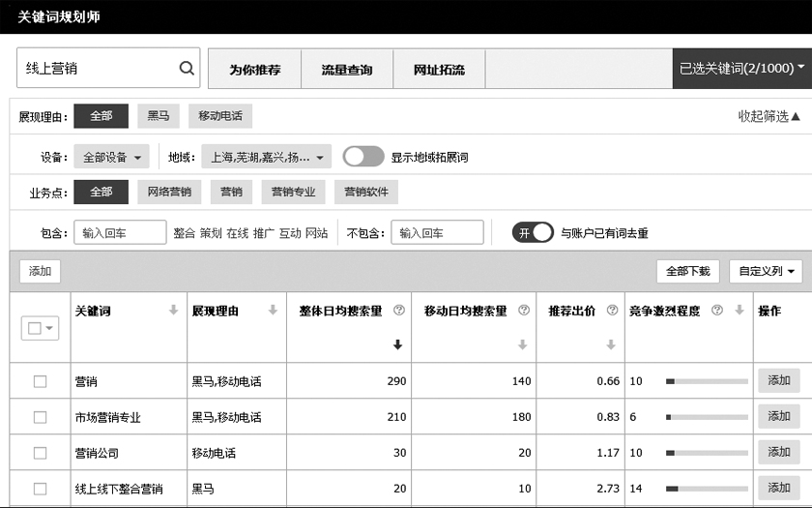
Task: Collapse filters with 收起筛选
Action: (769, 116)
